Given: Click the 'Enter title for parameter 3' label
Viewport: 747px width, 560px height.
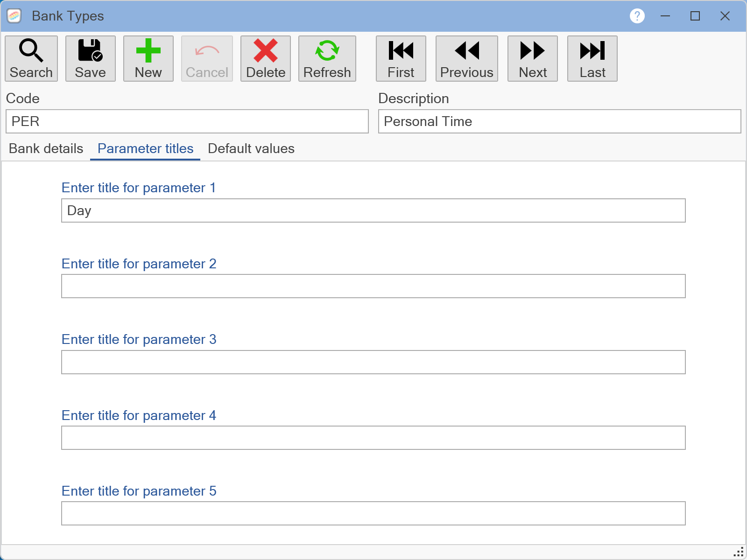Looking at the screenshot, I should coord(139,339).
